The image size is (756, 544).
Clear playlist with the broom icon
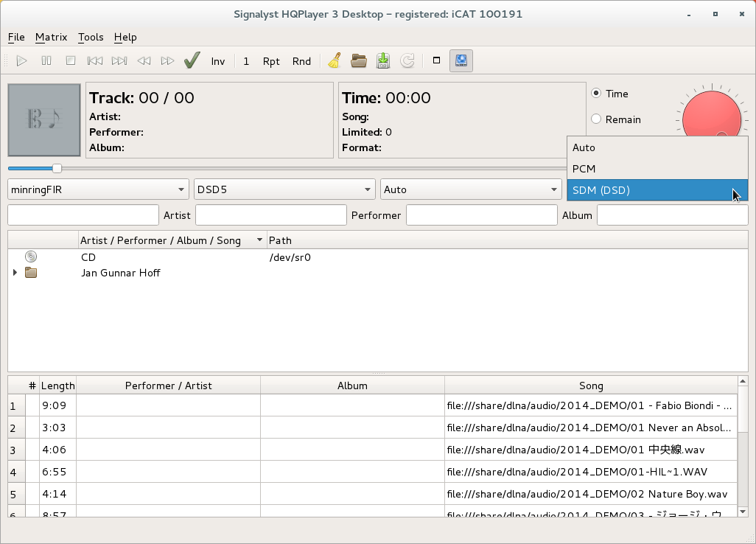[335, 60]
